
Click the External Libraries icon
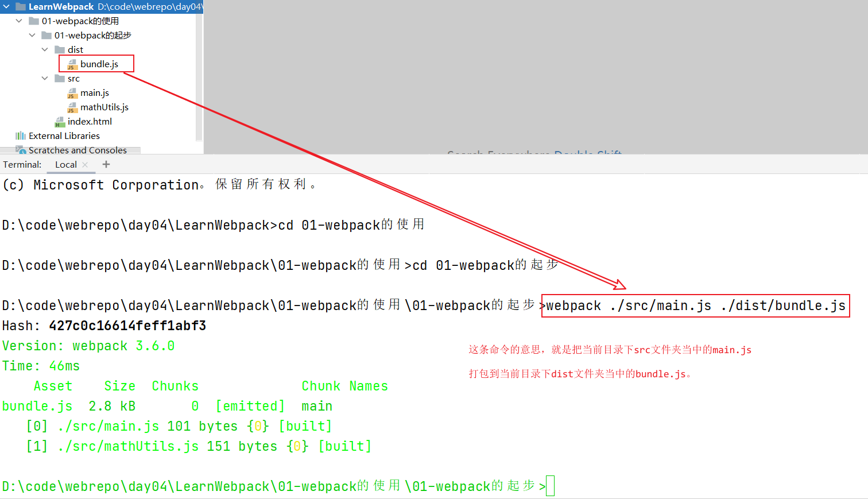pyautogui.click(x=21, y=136)
